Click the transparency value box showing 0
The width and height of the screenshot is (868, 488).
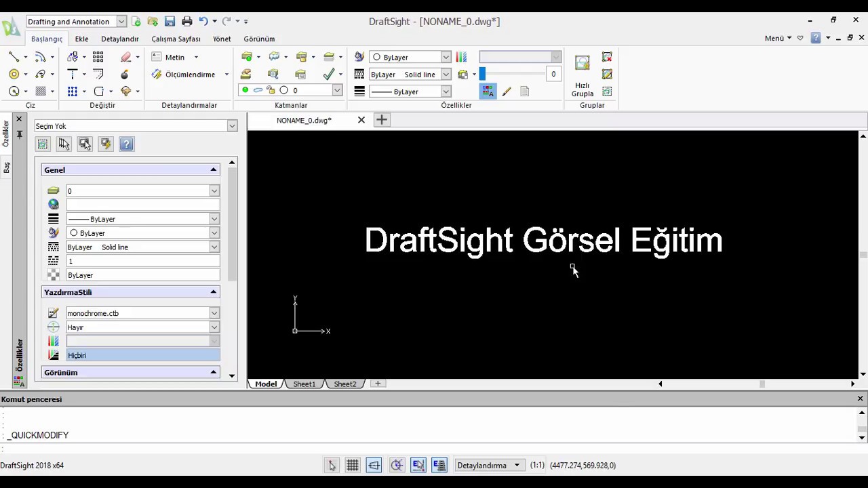[x=553, y=74]
